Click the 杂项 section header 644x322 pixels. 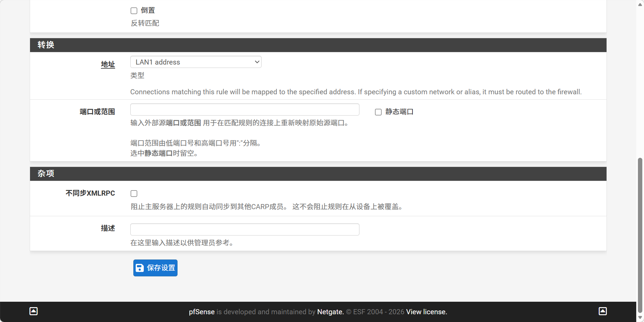pyautogui.click(x=46, y=174)
